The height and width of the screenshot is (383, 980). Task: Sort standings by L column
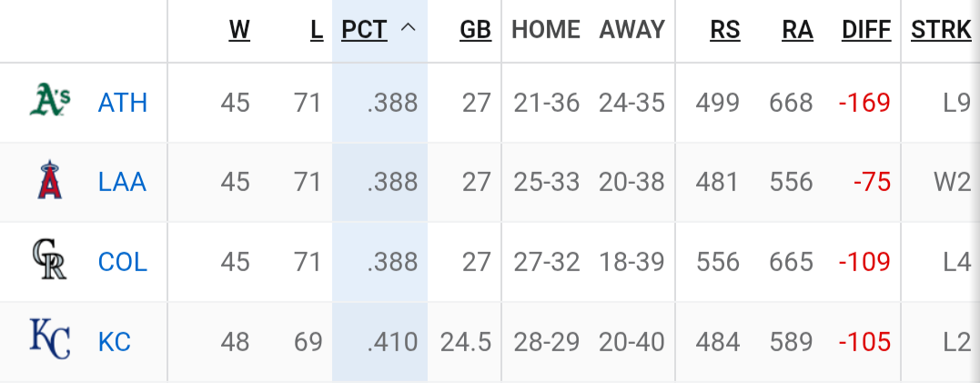tap(317, 29)
